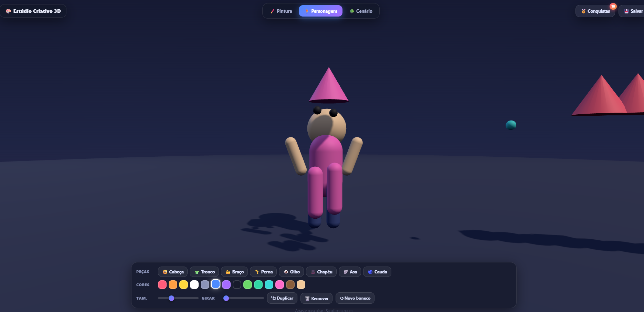Pick the peach skin-tone swatch
Viewport: 644px width, 312px height.
pos(301,284)
